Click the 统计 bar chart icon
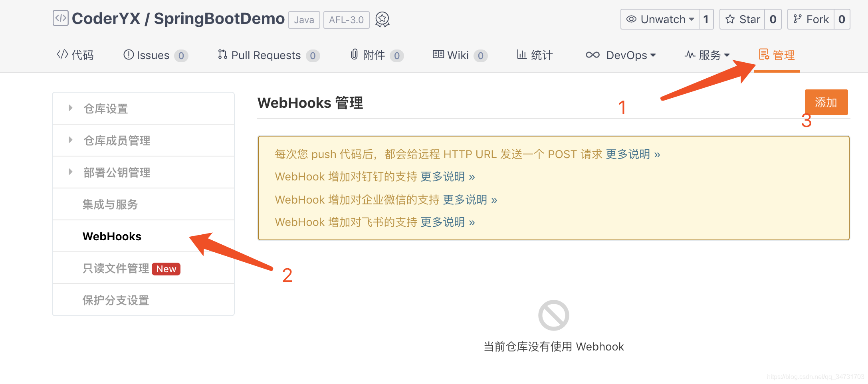The width and height of the screenshot is (868, 384). pos(522,54)
